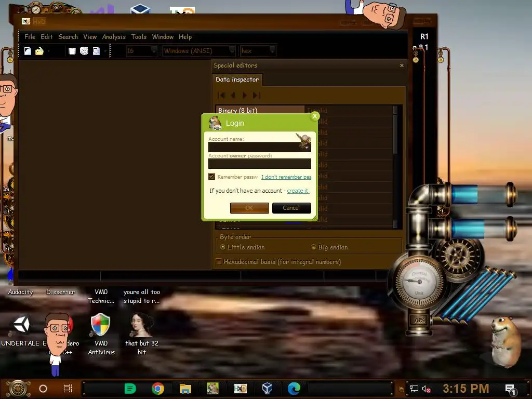The height and width of the screenshot is (399, 532).
Task: Toggle the Remember password checkbox
Action: pos(212,177)
